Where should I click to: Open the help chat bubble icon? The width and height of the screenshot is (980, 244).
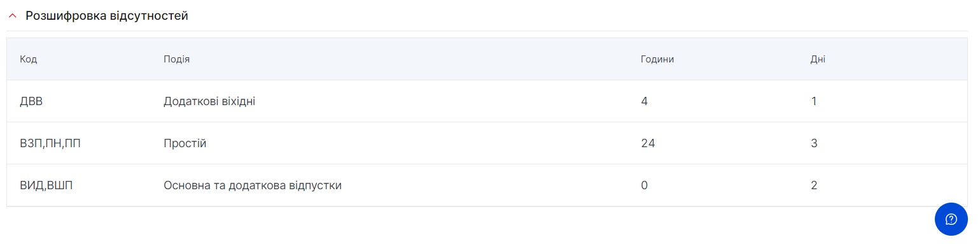click(x=951, y=219)
